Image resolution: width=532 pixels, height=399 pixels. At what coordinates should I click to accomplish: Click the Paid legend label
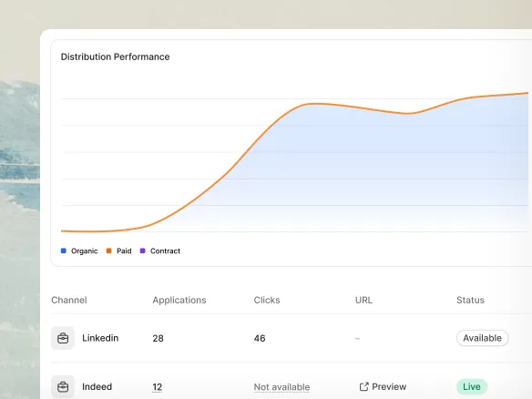(124, 251)
